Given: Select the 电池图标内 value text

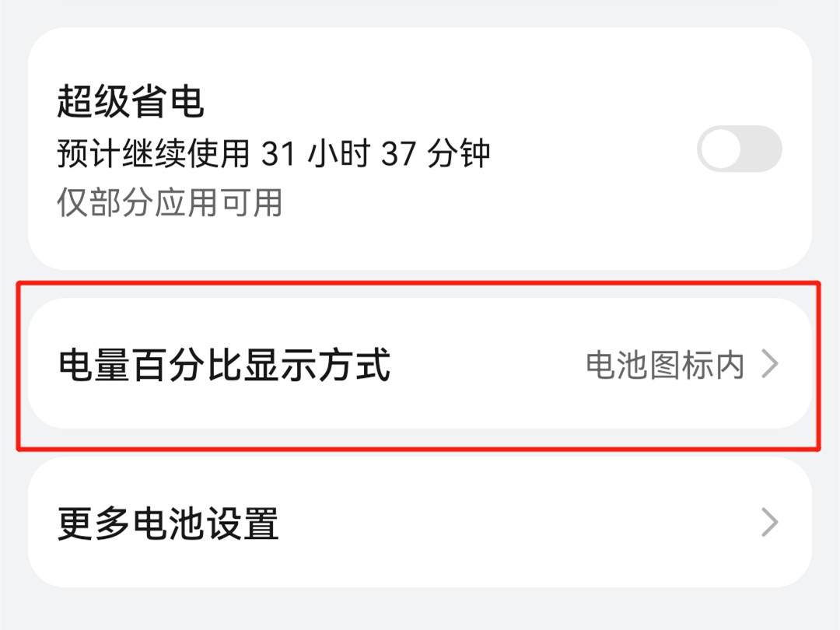Looking at the screenshot, I should tap(665, 366).
